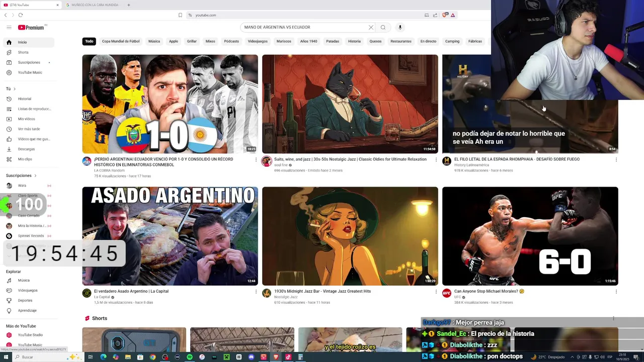
Task: Open Ver más tarde in the sidebar
Action: (29, 129)
